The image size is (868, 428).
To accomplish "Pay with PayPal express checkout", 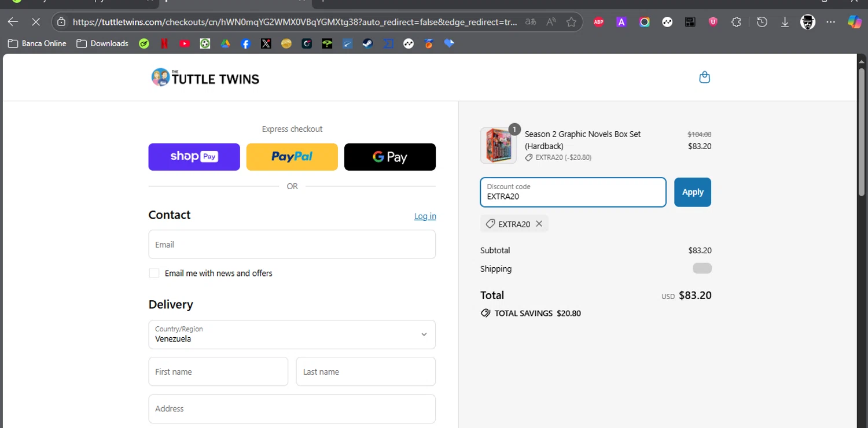I will pos(292,157).
